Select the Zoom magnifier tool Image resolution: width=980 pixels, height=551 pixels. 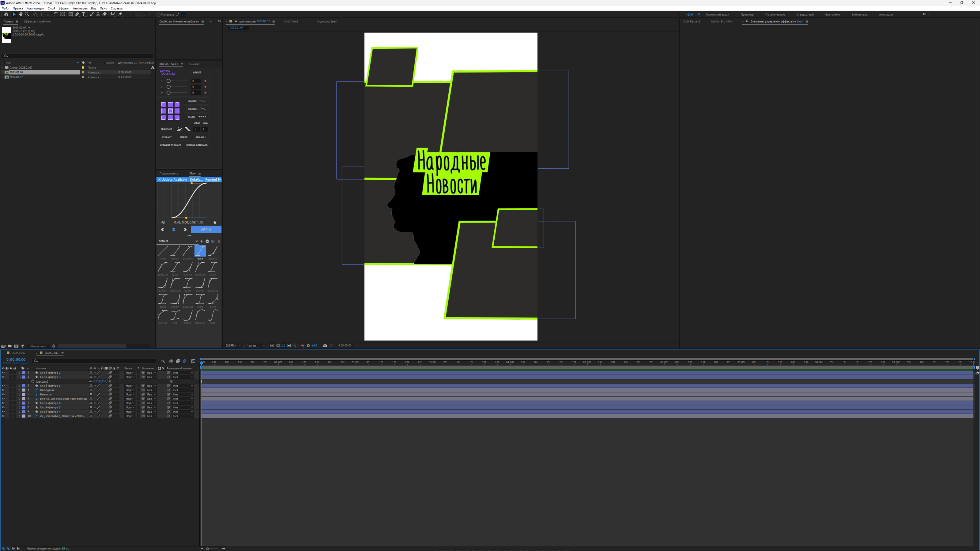click(27, 14)
